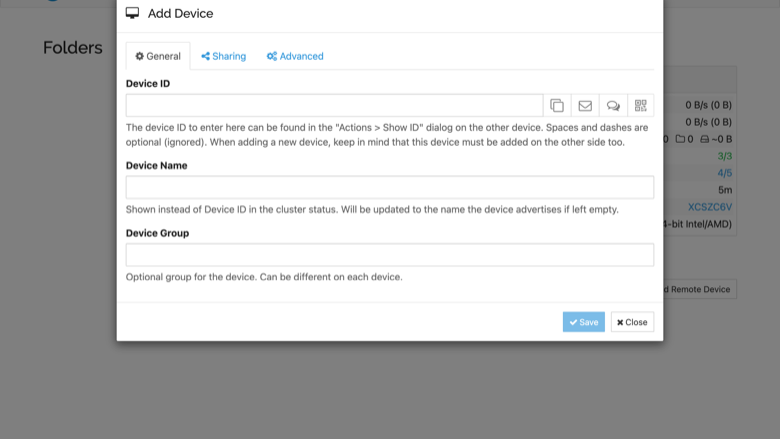Select the General tab
Image resolution: width=780 pixels, height=439 pixels.
[x=158, y=56]
